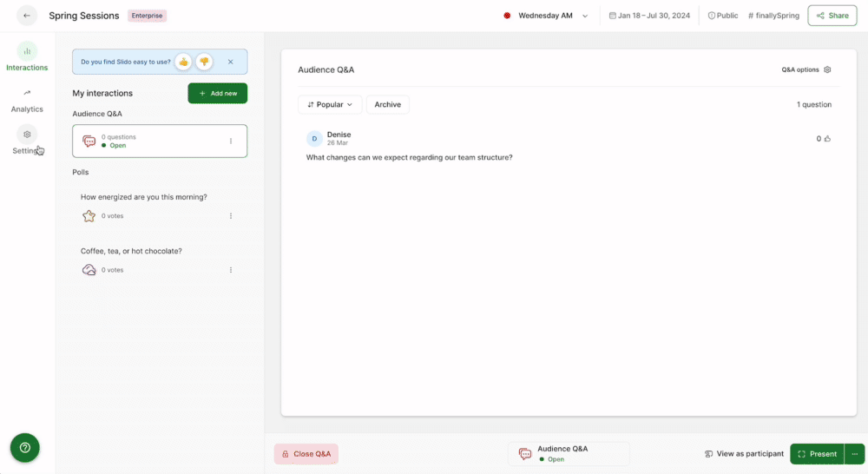Click the Share button
868x474 pixels.
[832, 16]
